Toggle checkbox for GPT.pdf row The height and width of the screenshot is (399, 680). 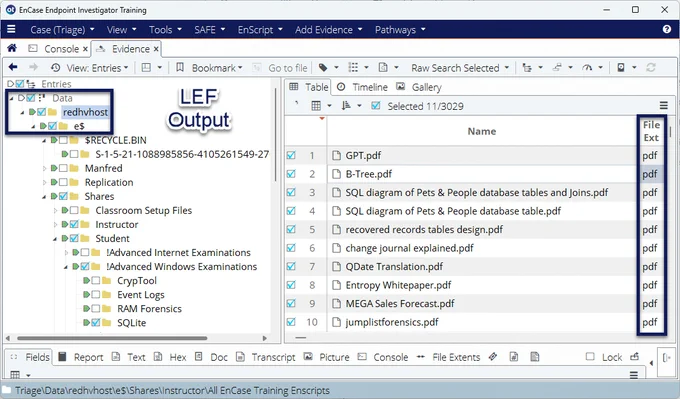(x=291, y=155)
